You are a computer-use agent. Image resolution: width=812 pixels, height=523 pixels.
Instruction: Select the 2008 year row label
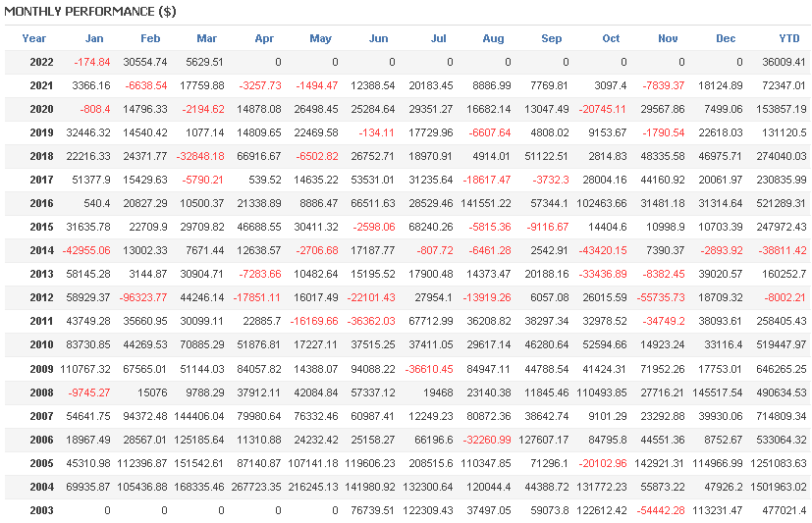click(x=34, y=392)
